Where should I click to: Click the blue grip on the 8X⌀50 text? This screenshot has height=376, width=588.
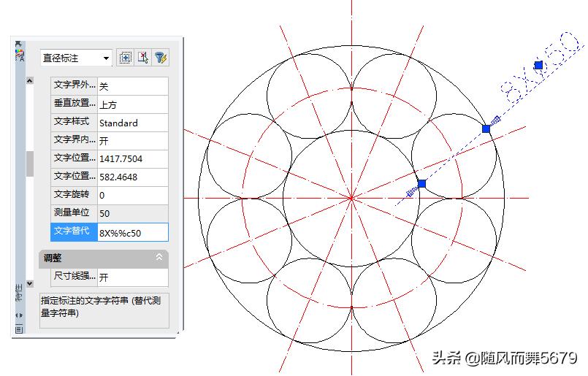pos(538,65)
